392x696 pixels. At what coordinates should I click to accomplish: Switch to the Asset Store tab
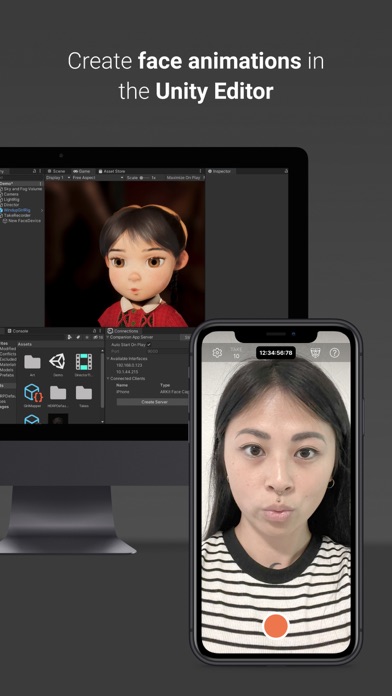coord(112,171)
